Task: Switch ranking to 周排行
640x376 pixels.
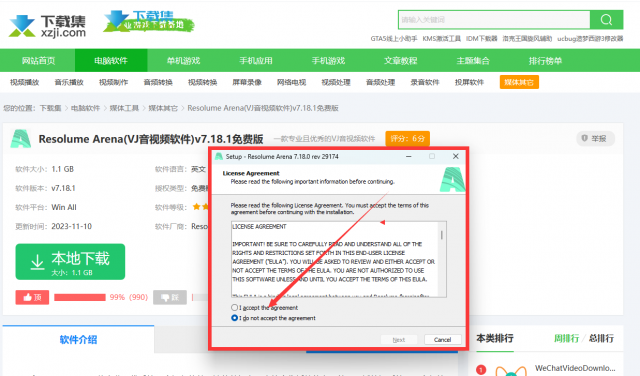Action: pyautogui.click(x=567, y=338)
